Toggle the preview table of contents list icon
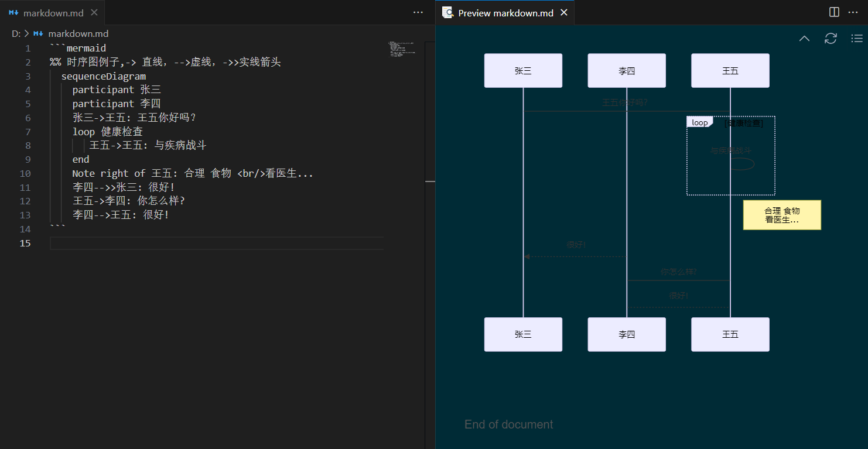The image size is (868, 449). pos(856,39)
